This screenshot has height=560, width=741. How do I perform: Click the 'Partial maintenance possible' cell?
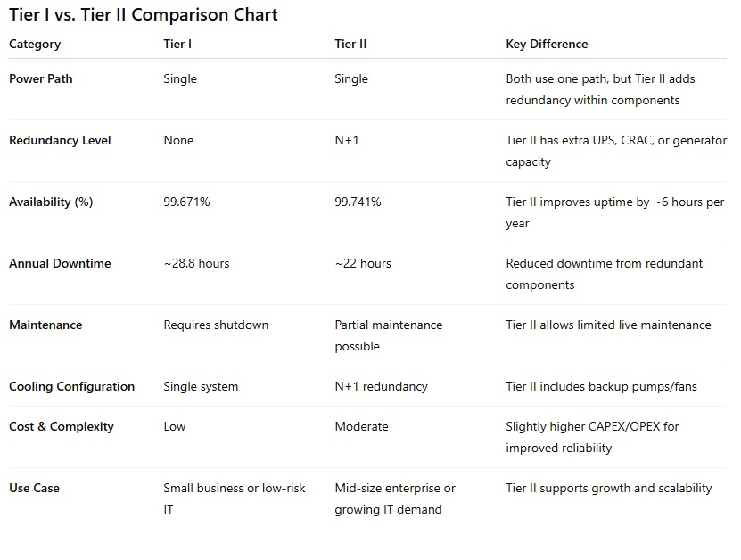click(x=388, y=335)
